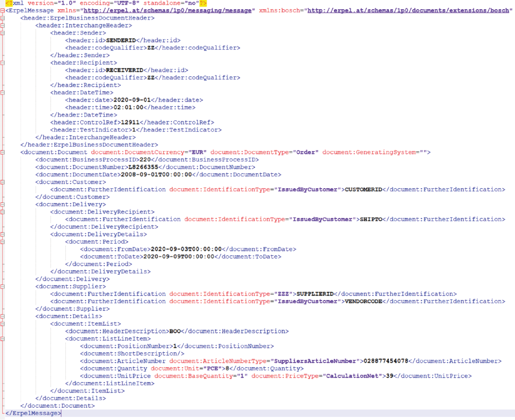Collapse the document:Period element
The height and width of the screenshot is (420, 515).
point(2,242)
